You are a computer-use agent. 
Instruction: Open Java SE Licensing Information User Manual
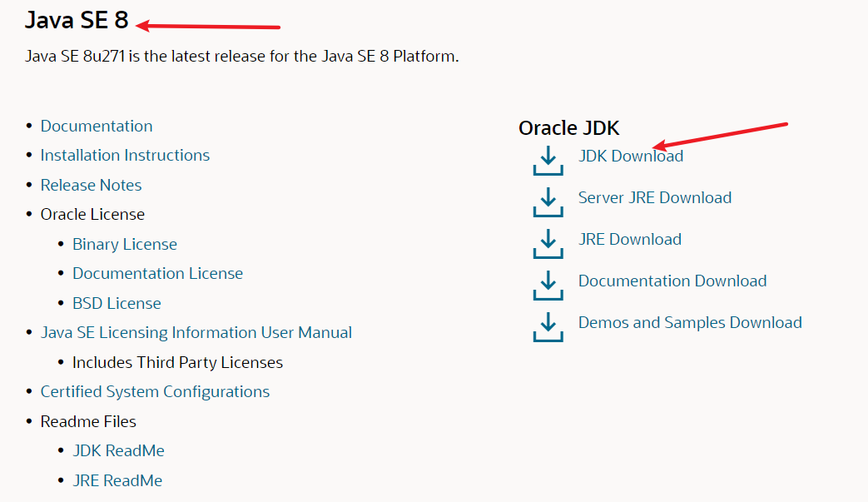coord(196,333)
